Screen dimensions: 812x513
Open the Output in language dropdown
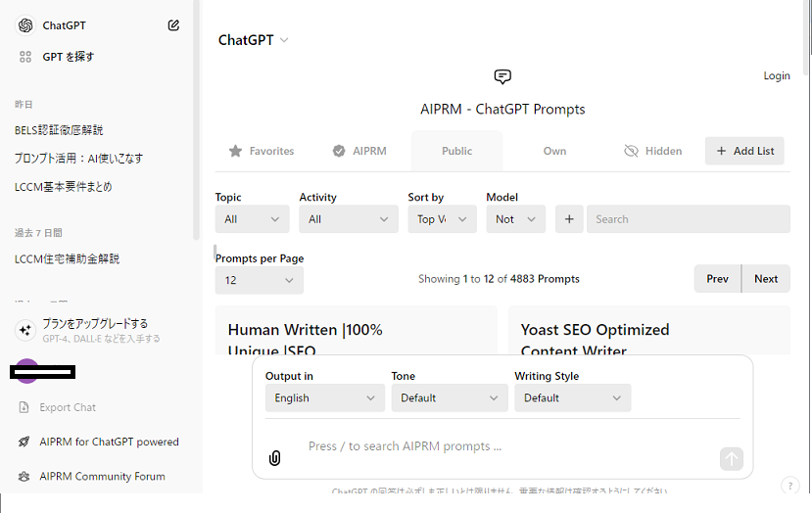[x=325, y=397]
